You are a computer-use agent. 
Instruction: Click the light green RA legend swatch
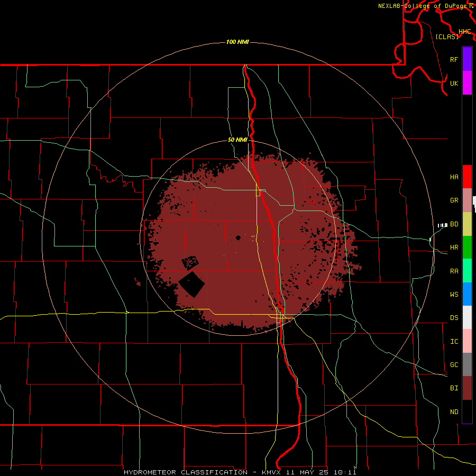467,270
